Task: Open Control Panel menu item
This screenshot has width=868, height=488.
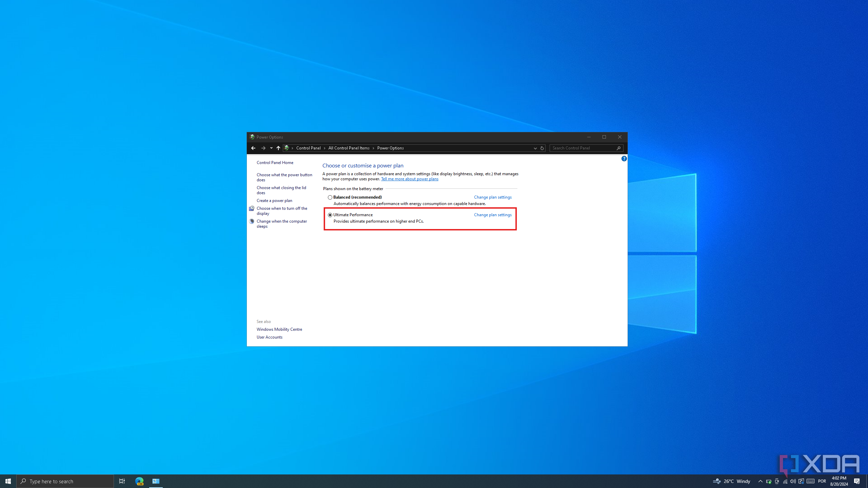Action: [308, 148]
